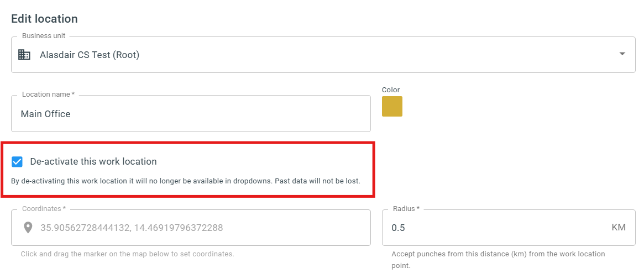The height and width of the screenshot is (279, 644).
Task: Click the de-activation explanation text
Action: coord(186,181)
